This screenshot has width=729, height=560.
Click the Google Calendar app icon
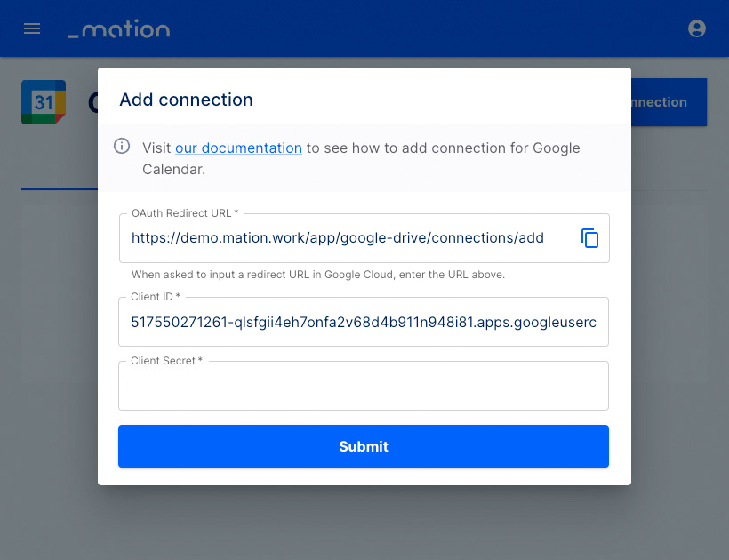[44, 102]
